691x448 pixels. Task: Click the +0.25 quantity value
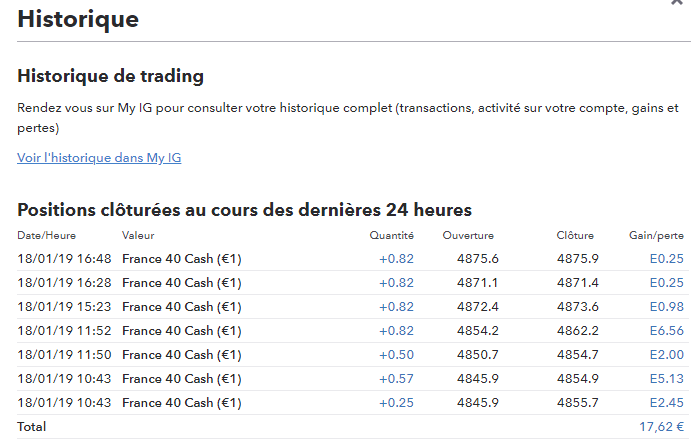[x=396, y=403]
